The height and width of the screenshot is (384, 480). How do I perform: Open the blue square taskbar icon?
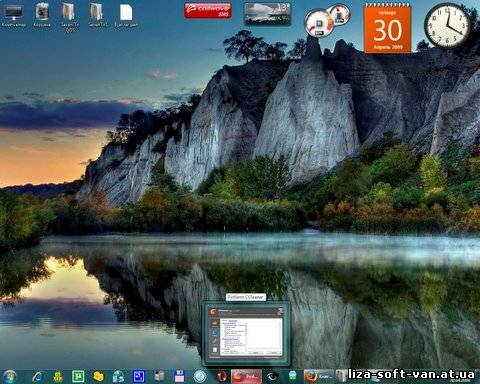139,377
